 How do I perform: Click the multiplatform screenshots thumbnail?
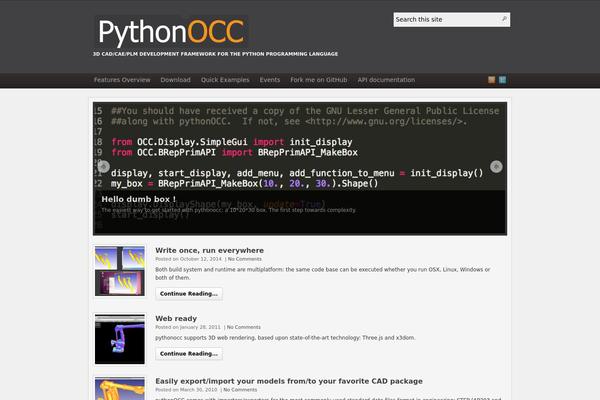(x=120, y=271)
